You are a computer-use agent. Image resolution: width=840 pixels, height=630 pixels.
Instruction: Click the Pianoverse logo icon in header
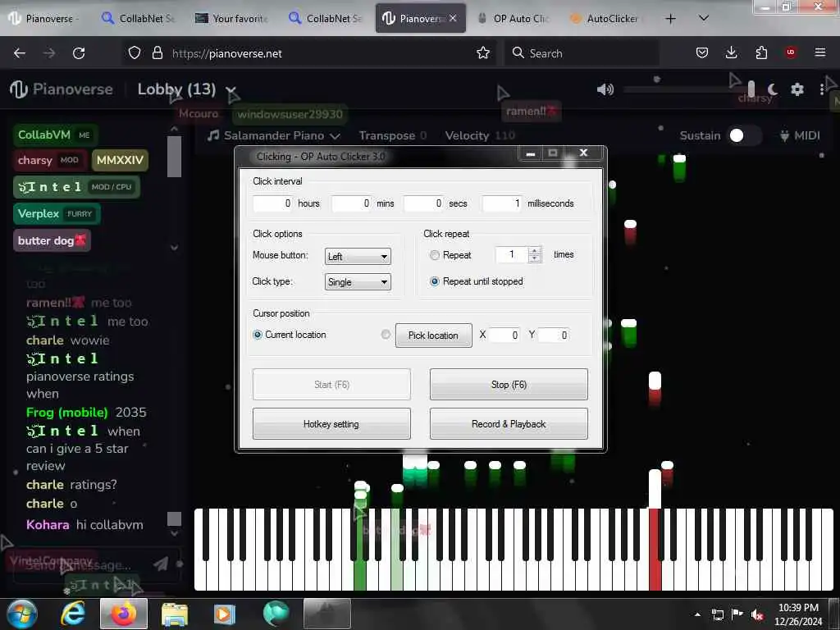[19, 89]
